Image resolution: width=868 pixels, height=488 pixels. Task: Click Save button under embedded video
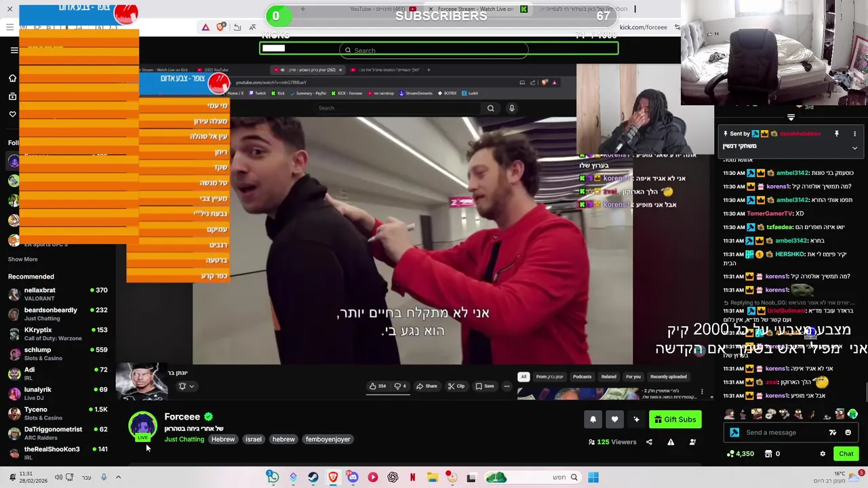[x=484, y=386]
